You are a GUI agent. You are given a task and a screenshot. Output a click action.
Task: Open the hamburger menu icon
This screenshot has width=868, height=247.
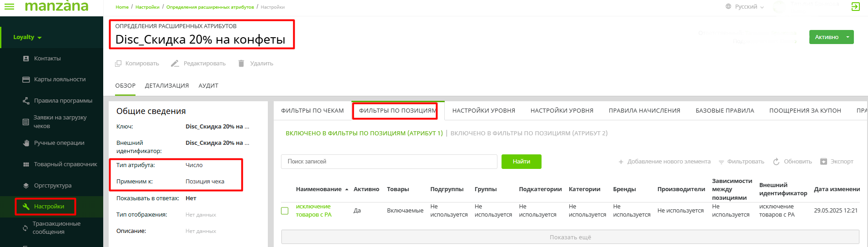click(x=9, y=6)
